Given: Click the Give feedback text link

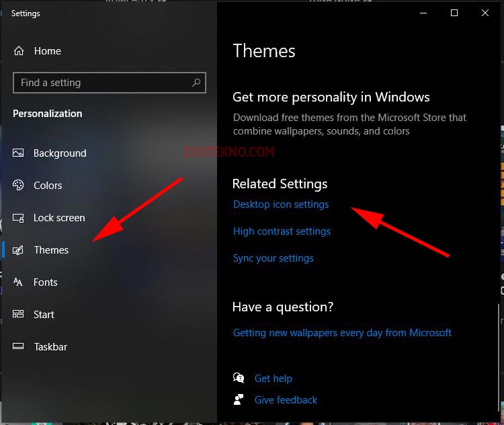Looking at the screenshot, I should point(286,400).
